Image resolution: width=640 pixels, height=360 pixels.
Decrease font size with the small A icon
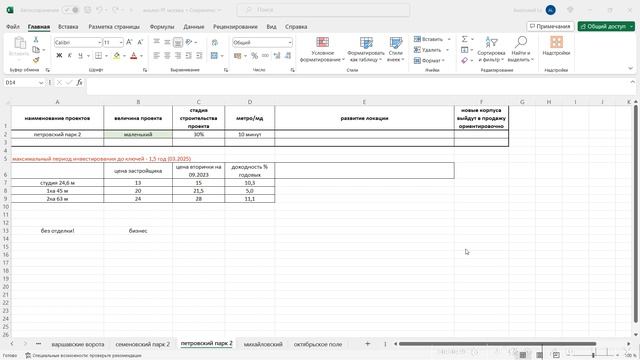tap(140, 42)
